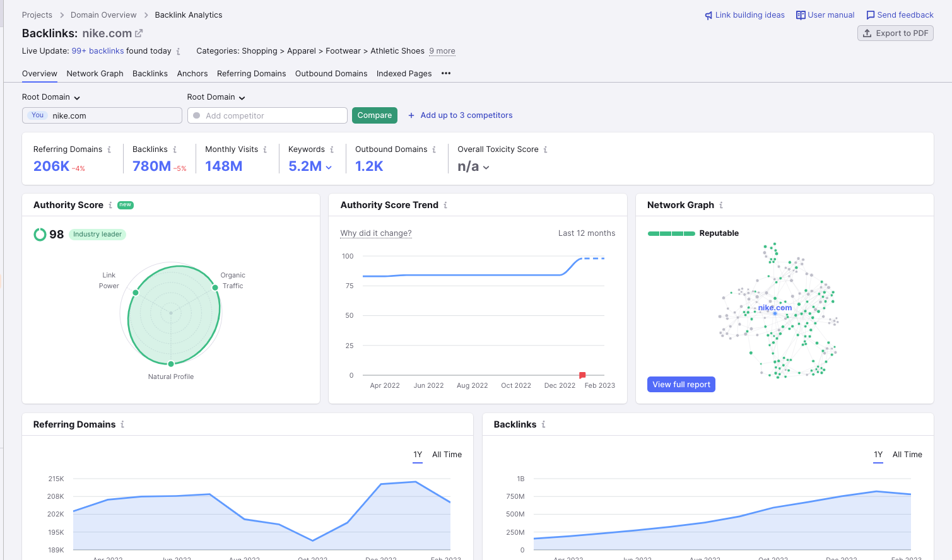Open the Anchors tab
The width and height of the screenshot is (952, 560).
point(192,74)
